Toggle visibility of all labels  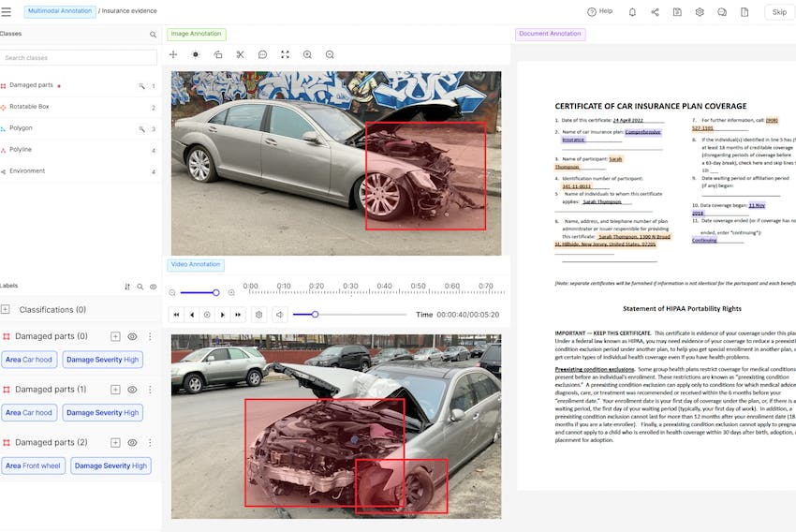[154, 287]
